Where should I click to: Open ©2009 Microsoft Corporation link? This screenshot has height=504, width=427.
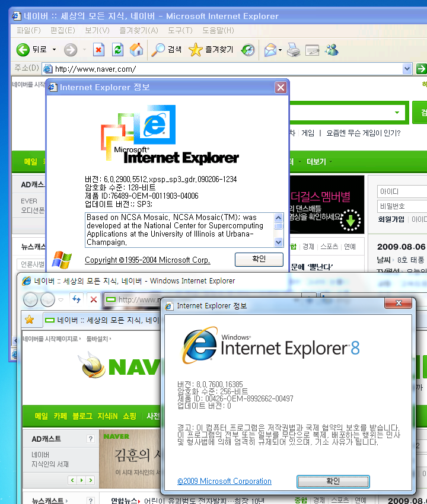click(224, 481)
